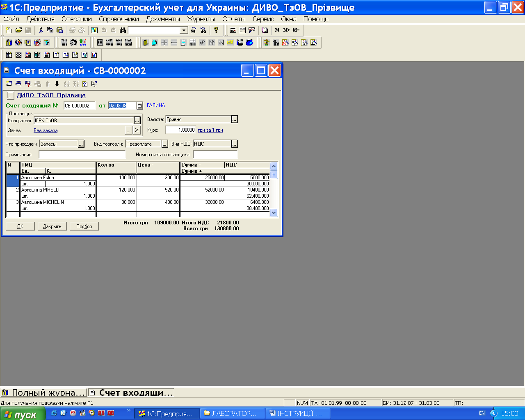Click the delete row icon with red X

pyautogui.click(x=28, y=84)
